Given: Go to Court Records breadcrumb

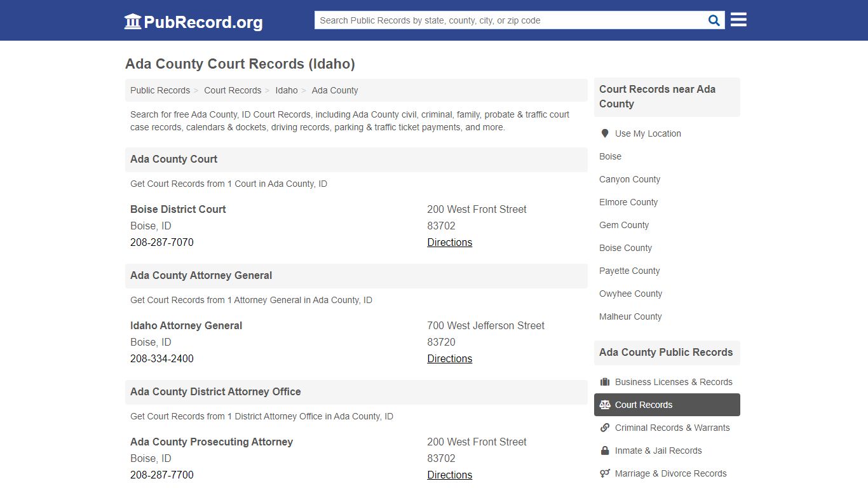Looking at the screenshot, I should point(233,90).
